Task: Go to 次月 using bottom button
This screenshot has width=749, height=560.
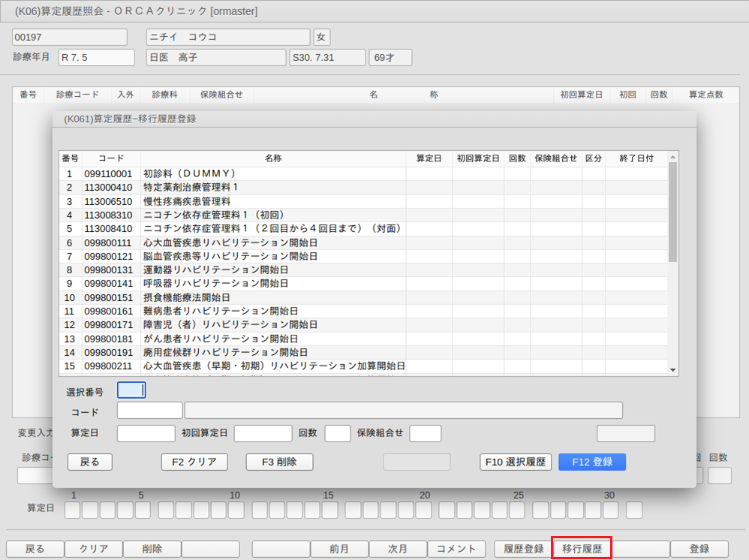Action: tap(397, 549)
